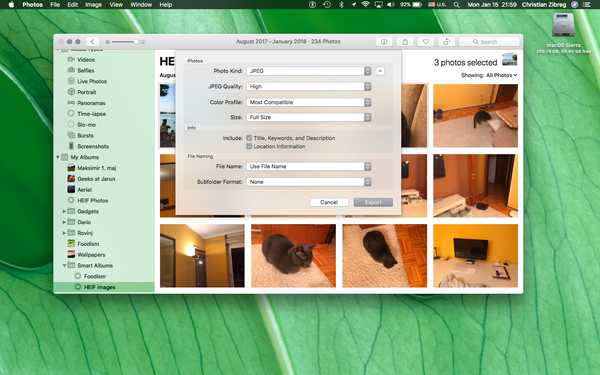Open the Color Profile dropdown
This screenshot has width=600, height=375.
coord(309,102)
